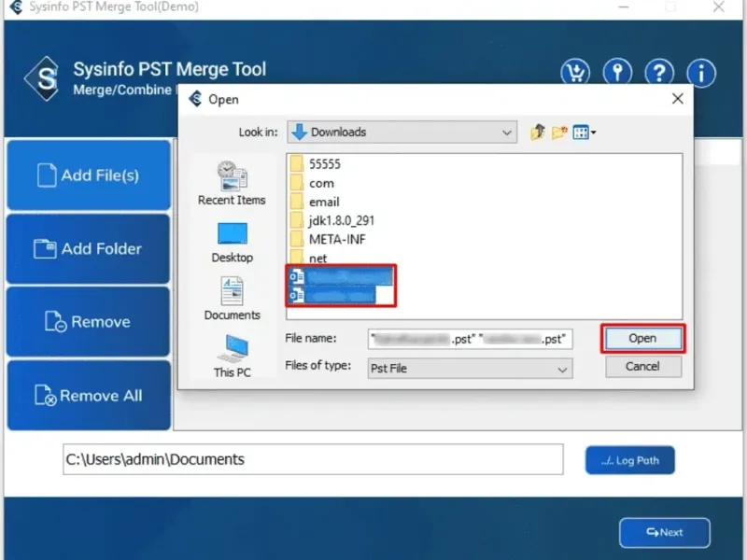Click the Sysinfo logo in header

coord(43,78)
